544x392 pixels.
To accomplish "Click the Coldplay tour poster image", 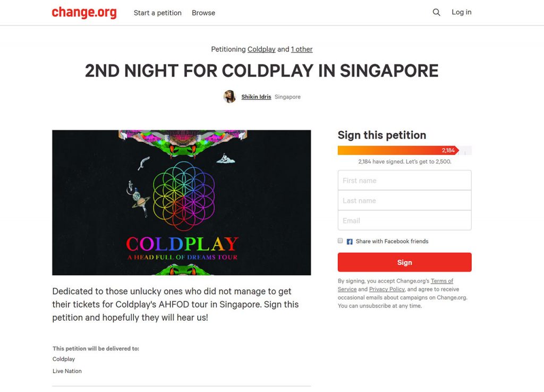I will pyautogui.click(x=182, y=202).
